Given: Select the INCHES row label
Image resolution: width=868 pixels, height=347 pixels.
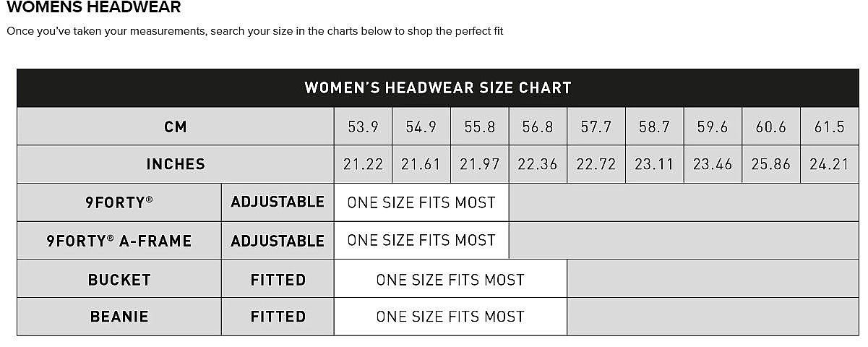Looking at the screenshot, I should tap(176, 164).
